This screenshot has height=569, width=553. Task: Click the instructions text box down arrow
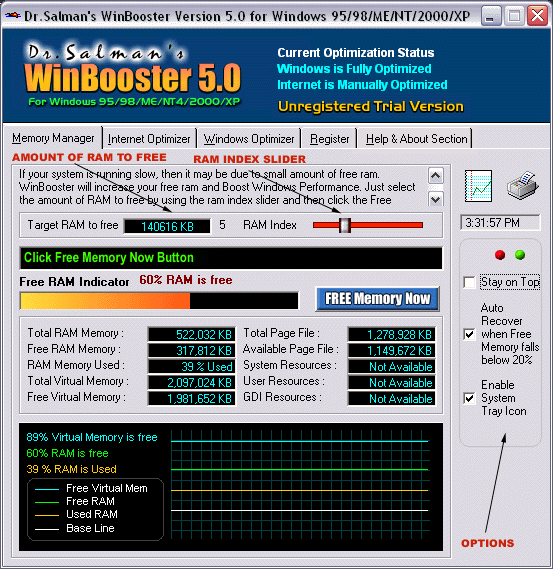[435, 199]
